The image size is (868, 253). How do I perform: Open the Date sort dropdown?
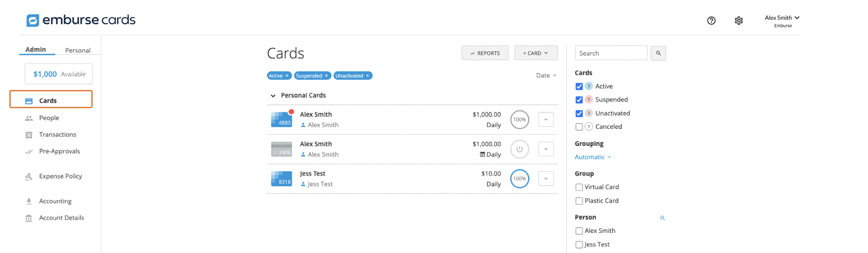point(546,75)
